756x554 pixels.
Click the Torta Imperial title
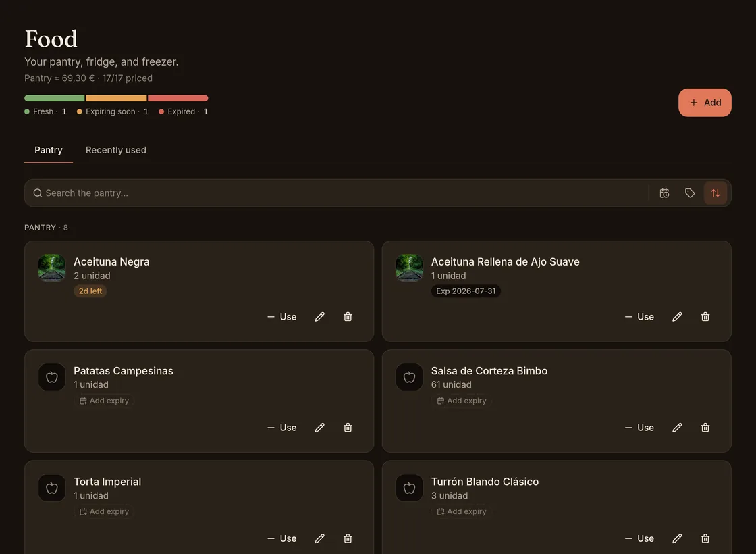(107, 482)
